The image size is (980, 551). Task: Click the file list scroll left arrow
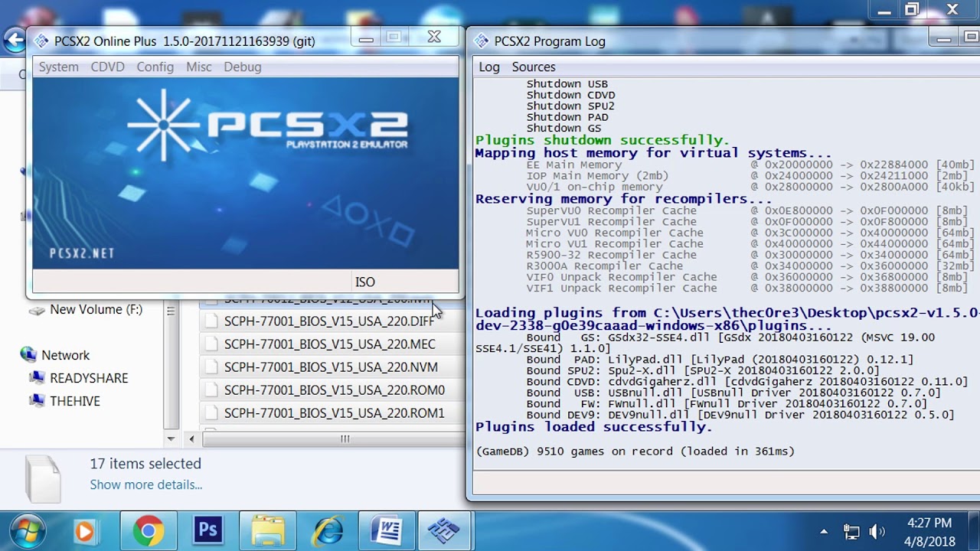191,439
